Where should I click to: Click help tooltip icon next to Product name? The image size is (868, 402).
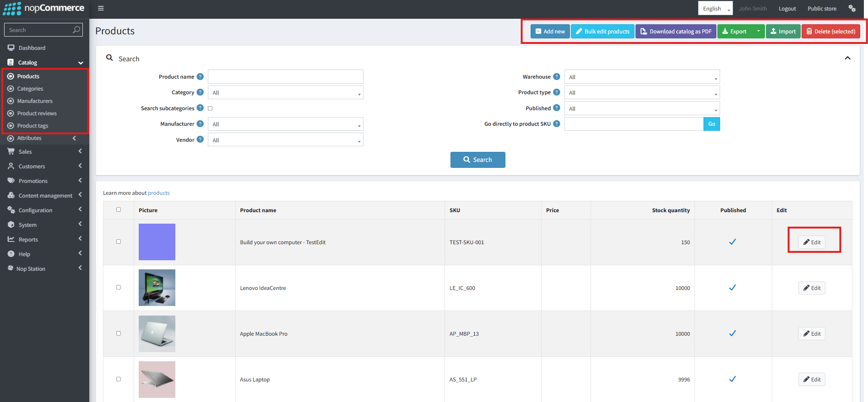[200, 76]
